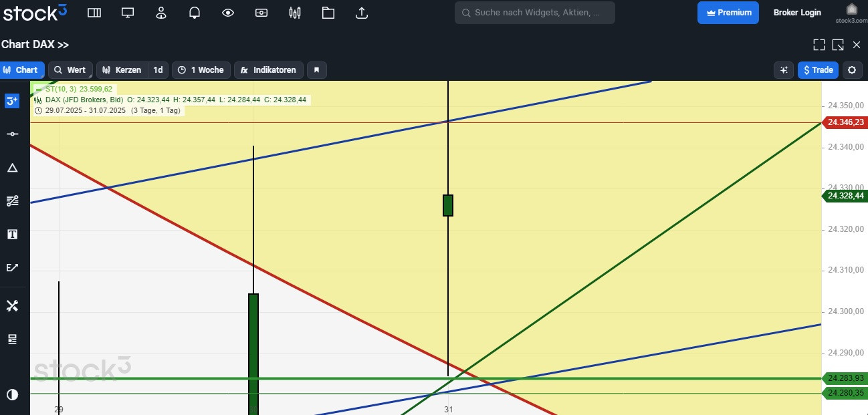Open the Indikatoren menu
The image size is (868, 415).
coord(268,70)
